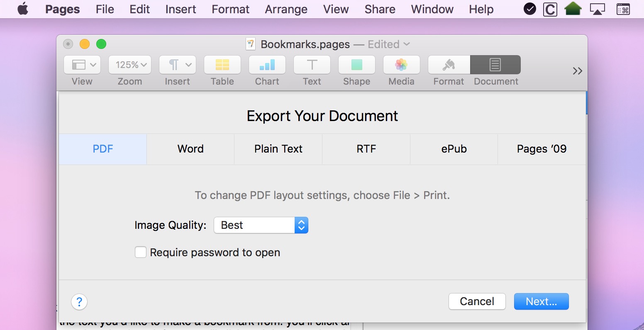Select the Plain Text export tab
Image resolution: width=644 pixels, height=330 pixels.
[278, 149]
